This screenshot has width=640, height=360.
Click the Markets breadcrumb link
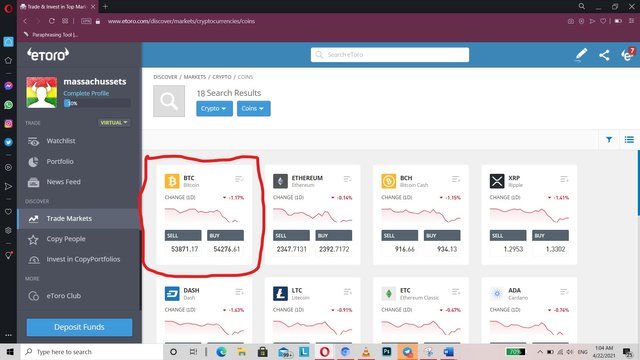click(x=194, y=77)
